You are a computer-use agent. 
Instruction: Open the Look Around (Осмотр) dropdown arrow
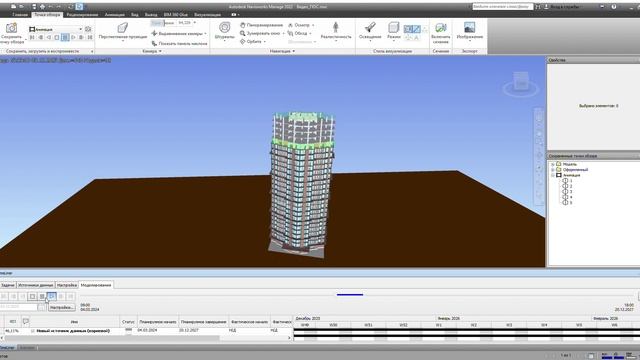[x=313, y=25]
